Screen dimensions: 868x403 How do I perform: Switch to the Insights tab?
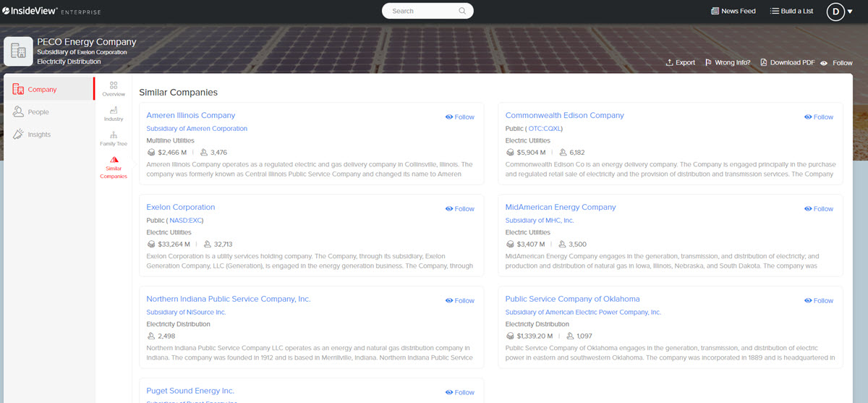pyautogui.click(x=39, y=135)
